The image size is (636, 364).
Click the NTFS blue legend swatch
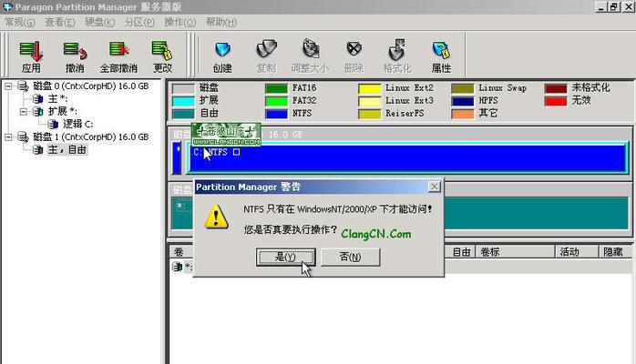(276, 114)
